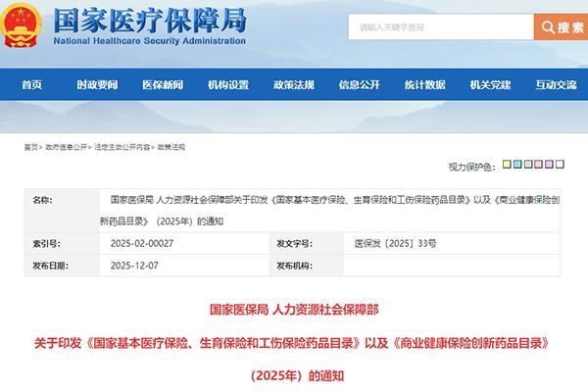588x392 pixels.
Task: Open 法定主动公开内容 breadcrumb link
Action: [122, 147]
